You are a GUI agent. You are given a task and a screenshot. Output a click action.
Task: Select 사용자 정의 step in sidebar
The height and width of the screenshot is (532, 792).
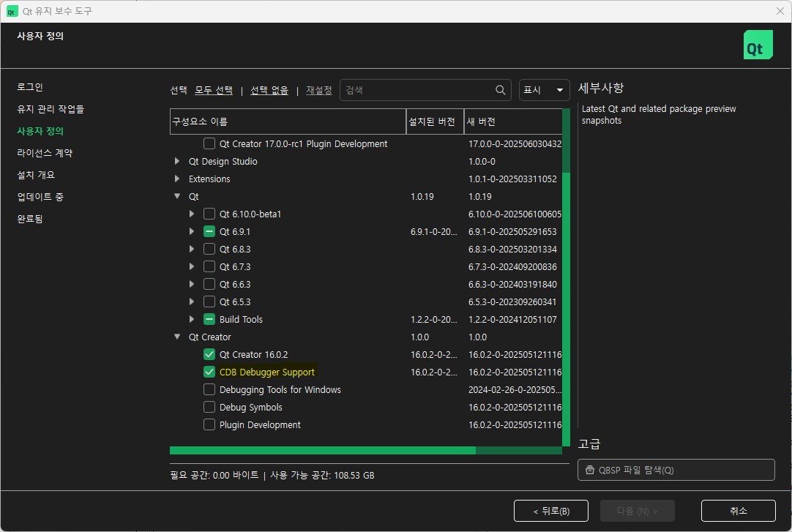(x=40, y=131)
